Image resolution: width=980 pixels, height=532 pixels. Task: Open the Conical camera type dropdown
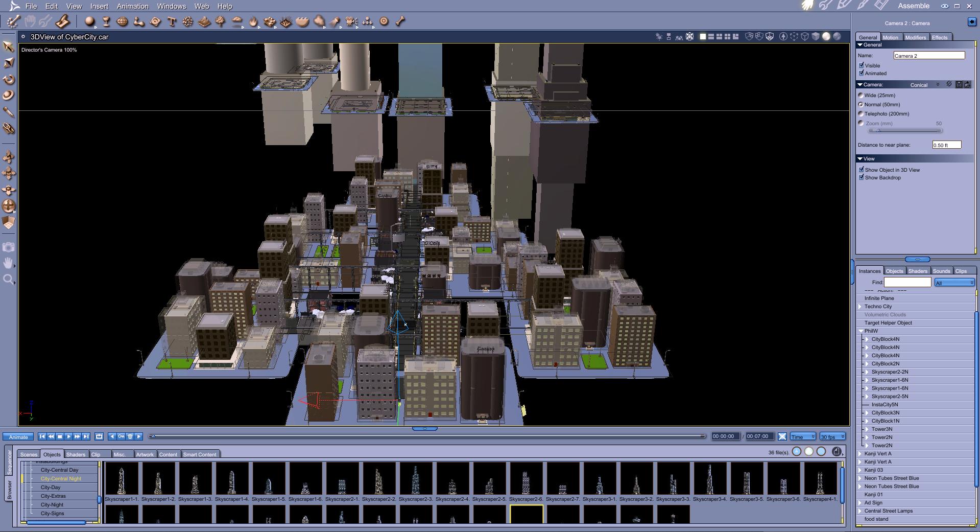click(925, 85)
